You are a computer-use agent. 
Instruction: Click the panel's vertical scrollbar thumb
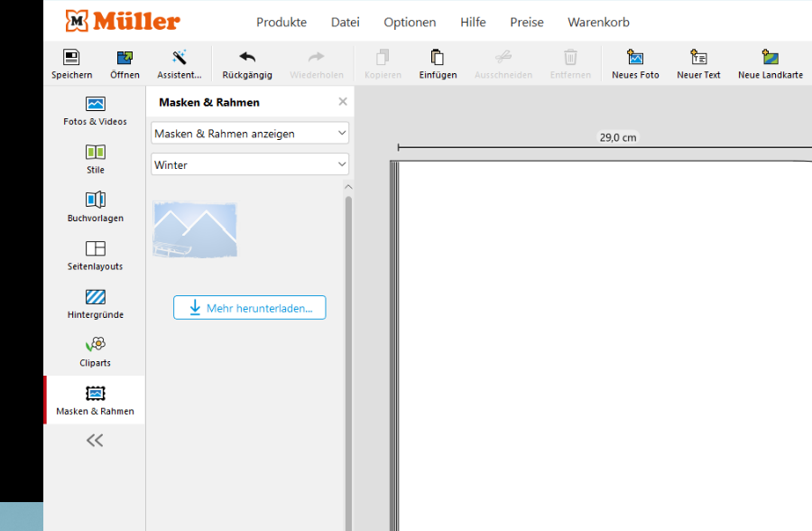coord(348,363)
